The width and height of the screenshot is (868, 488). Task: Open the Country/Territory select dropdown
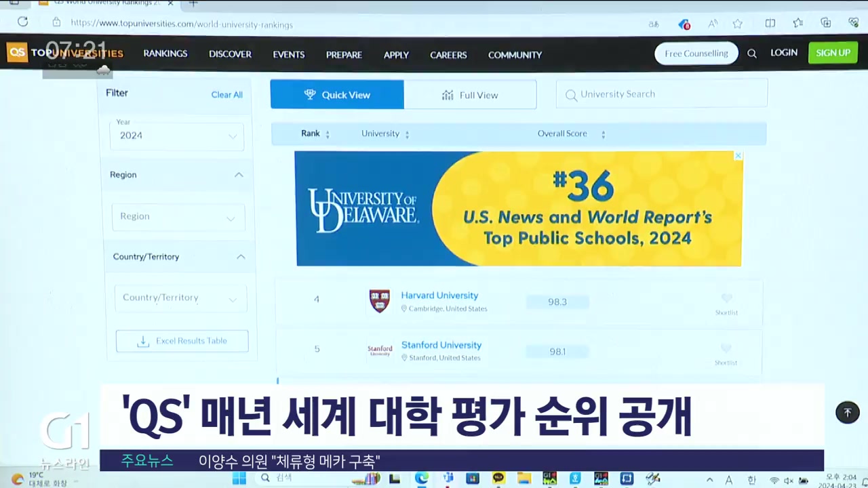(180, 298)
